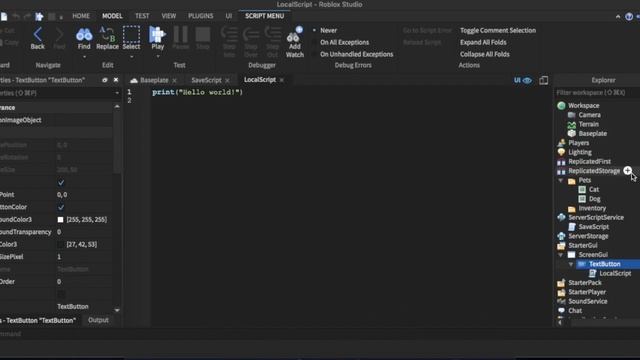This screenshot has width=640, height=360.
Task: Collapse the ScreenGui tree arrow
Action: [x=561, y=255]
